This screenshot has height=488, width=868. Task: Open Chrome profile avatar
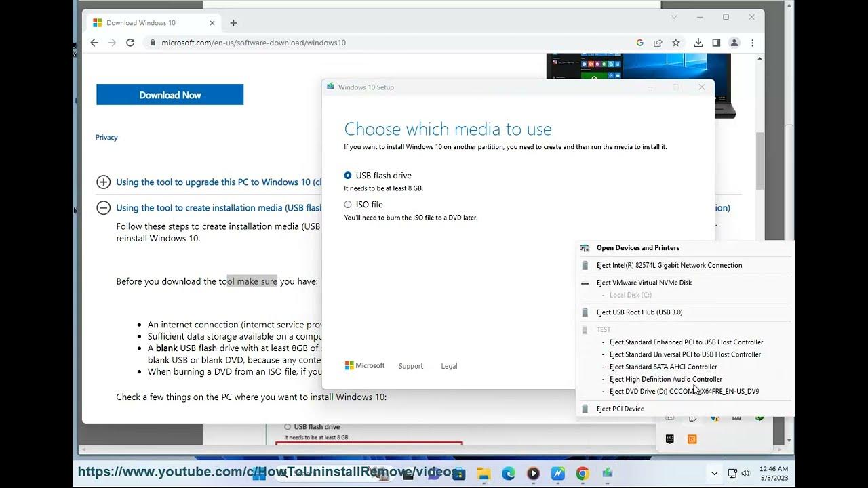tap(734, 43)
